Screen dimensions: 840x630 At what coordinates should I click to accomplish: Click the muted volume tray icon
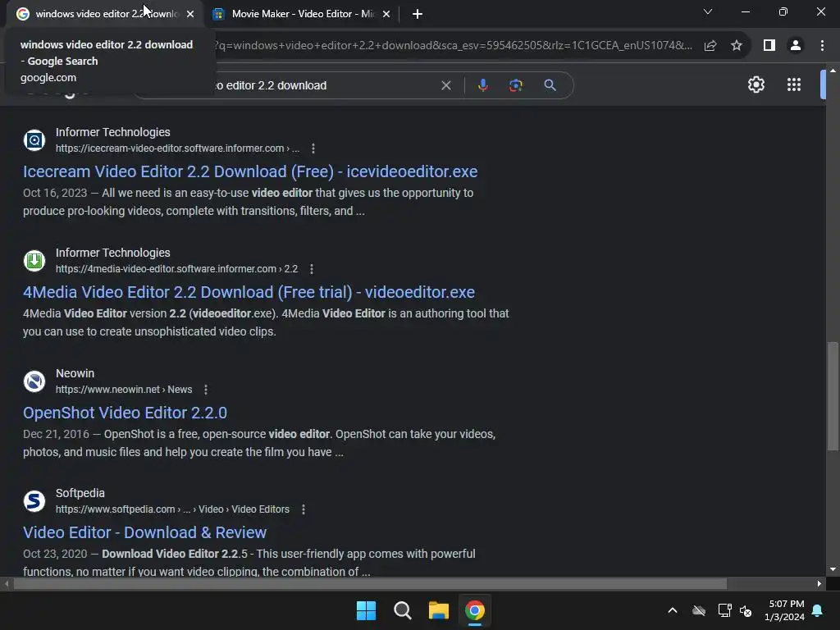[746, 610]
